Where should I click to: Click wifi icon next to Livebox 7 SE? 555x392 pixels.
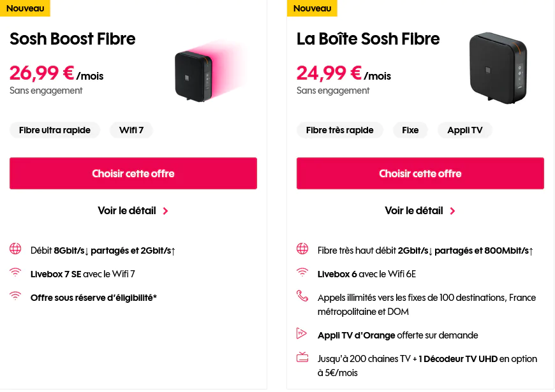point(15,273)
